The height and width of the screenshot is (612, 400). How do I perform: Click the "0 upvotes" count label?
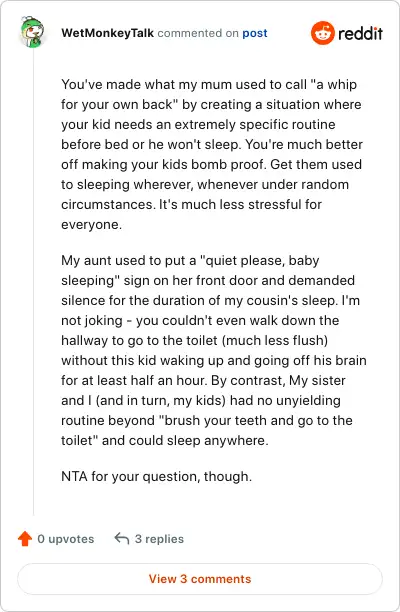coord(66,539)
